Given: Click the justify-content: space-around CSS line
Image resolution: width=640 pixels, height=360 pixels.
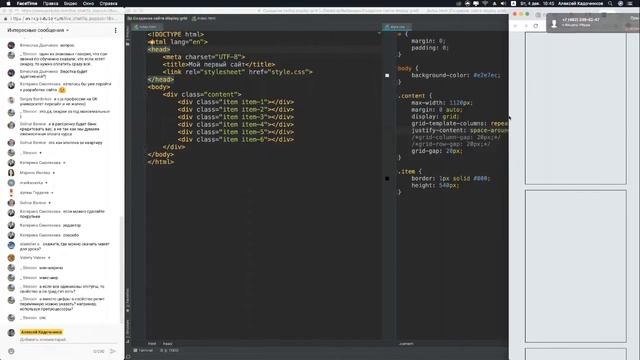Looking at the screenshot, I should click(x=460, y=130).
